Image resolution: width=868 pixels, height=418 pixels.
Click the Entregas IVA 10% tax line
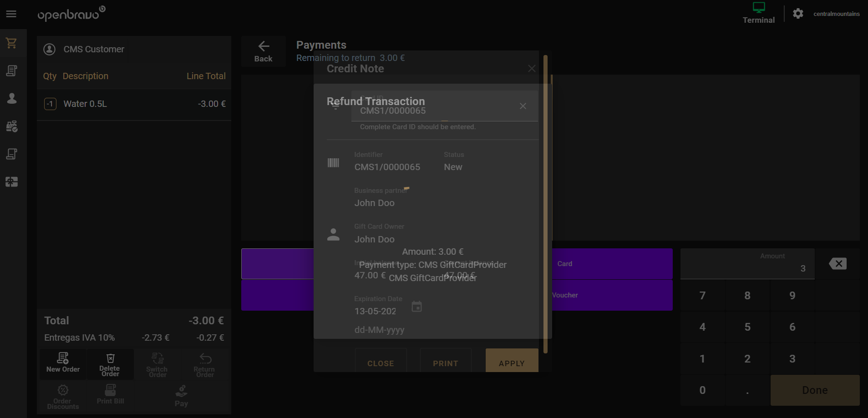pyautogui.click(x=134, y=337)
